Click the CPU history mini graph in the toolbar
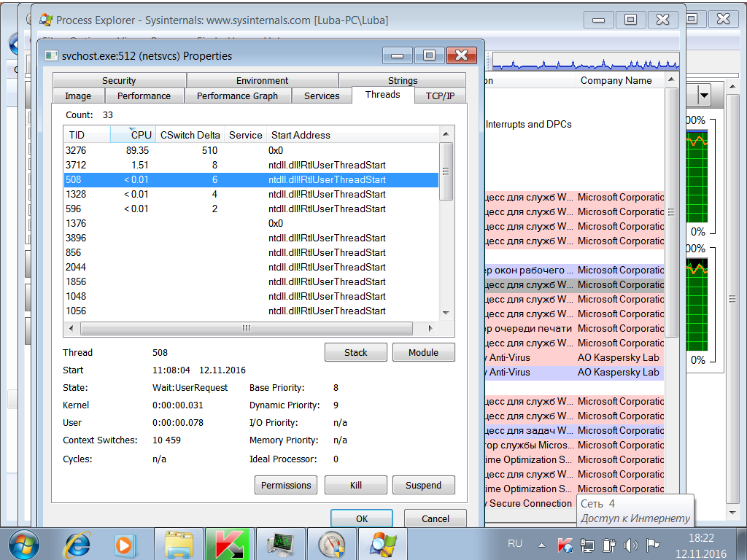Screen dimensions: 747x560 [586, 63]
